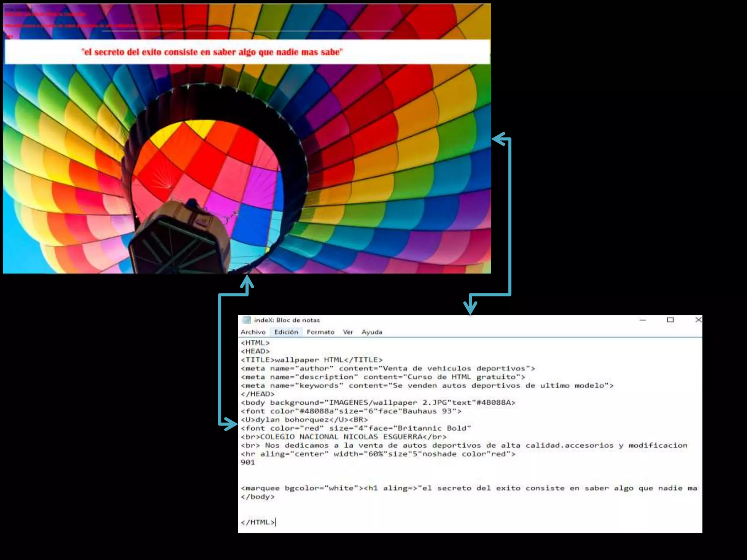Click the Notepad icon in title bar
Viewport: 747px width, 560px height.
(x=247, y=320)
